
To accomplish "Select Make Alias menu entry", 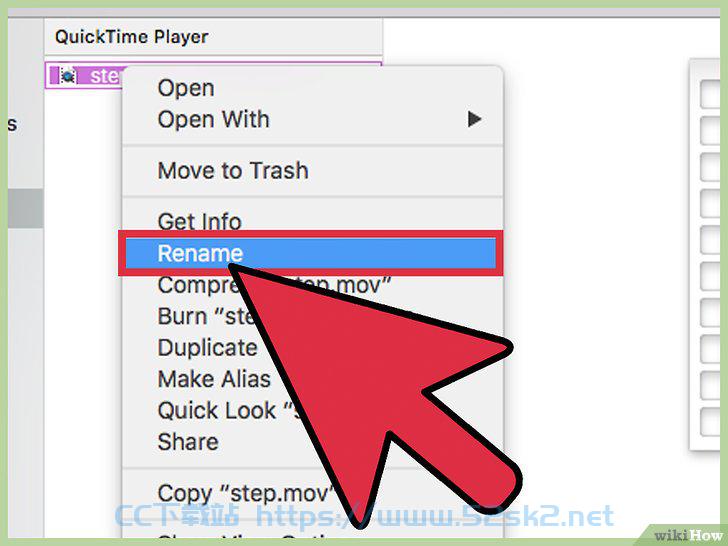I will pos(214,379).
